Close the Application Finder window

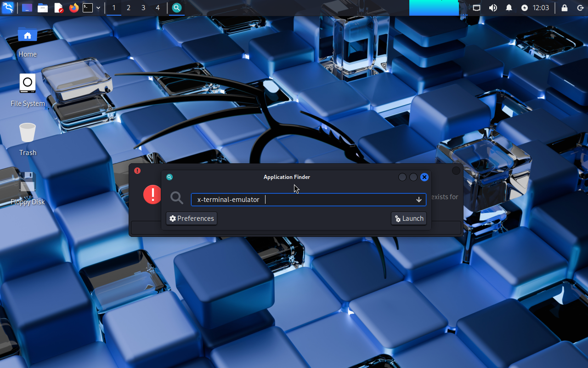[x=424, y=177]
